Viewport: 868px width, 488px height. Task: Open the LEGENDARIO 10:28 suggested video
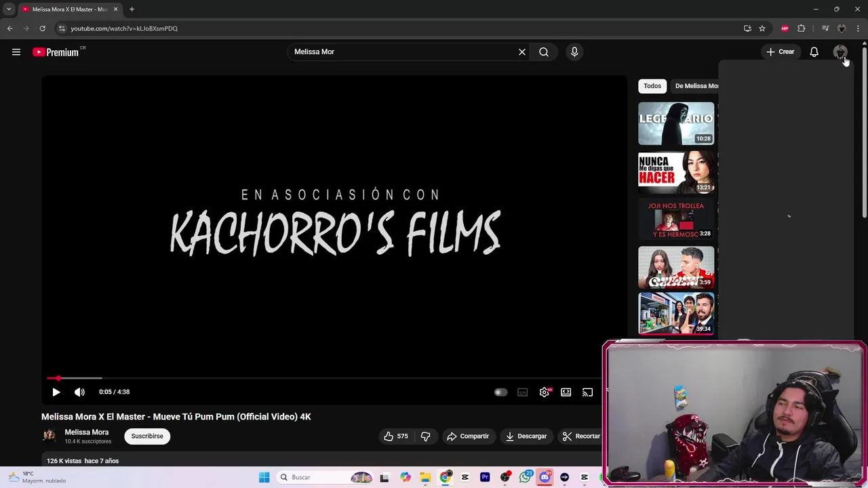pyautogui.click(x=676, y=123)
